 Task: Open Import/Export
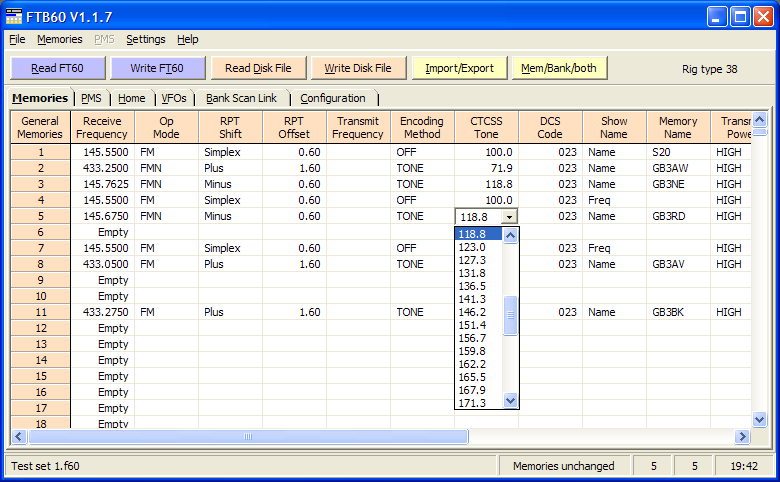(459, 68)
